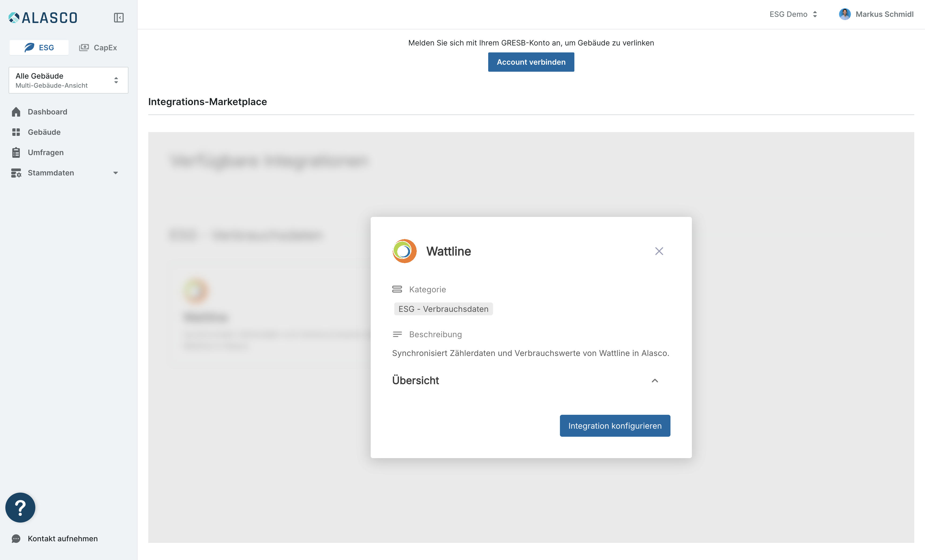
Task: Open Umfragen in the sidebar
Action: [x=46, y=152]
